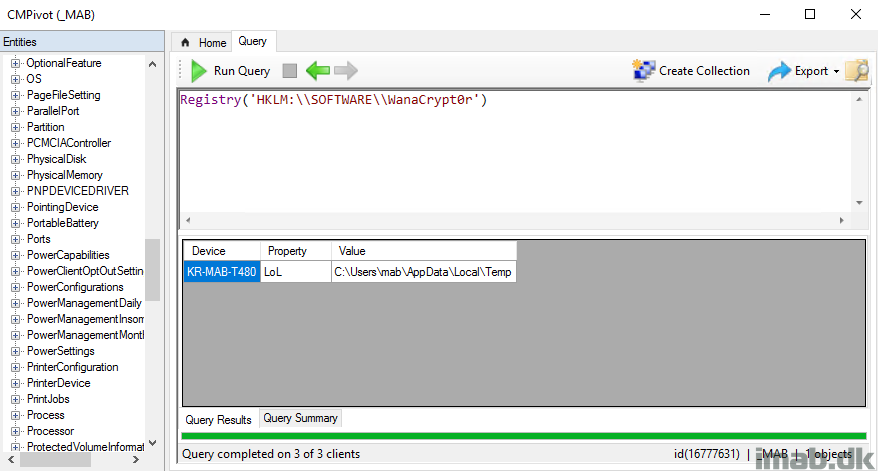
Task: Switch to the Home tab
Action: 203,43
